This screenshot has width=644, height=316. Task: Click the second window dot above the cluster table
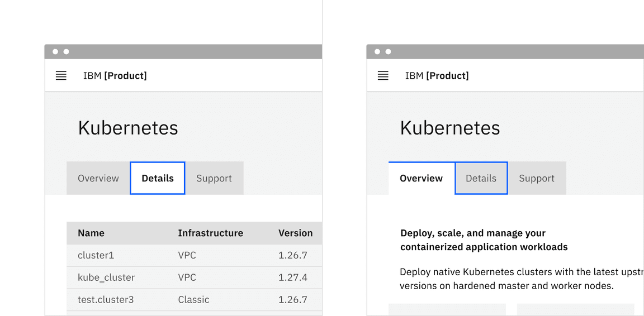(x=66, y=52)
